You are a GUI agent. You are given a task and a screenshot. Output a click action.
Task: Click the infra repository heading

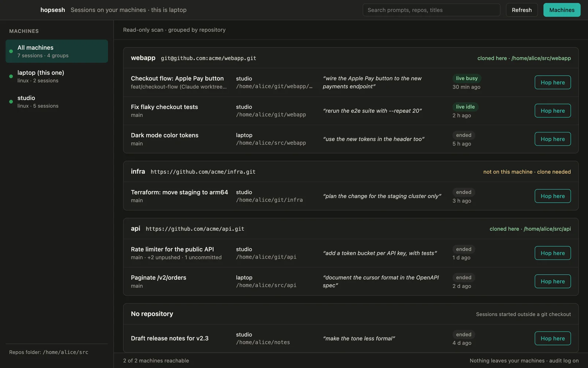tap(138, 171)
